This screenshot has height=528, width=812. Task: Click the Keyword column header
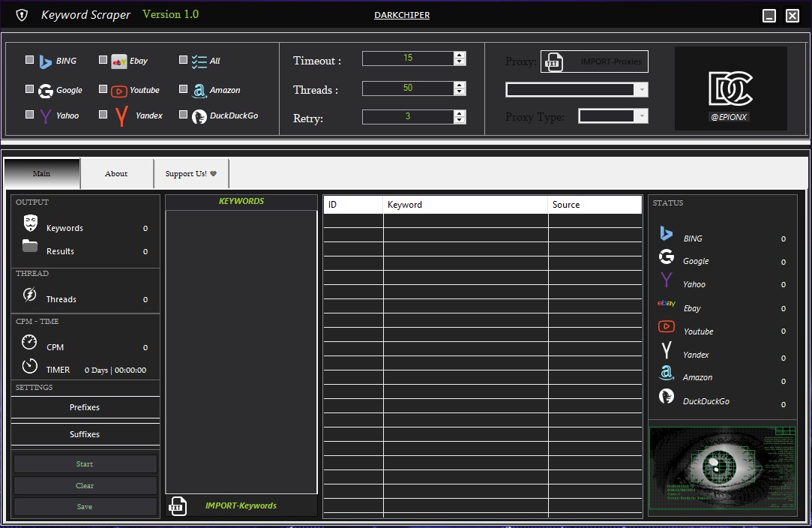pyautogui.click(x=465, y=205)
